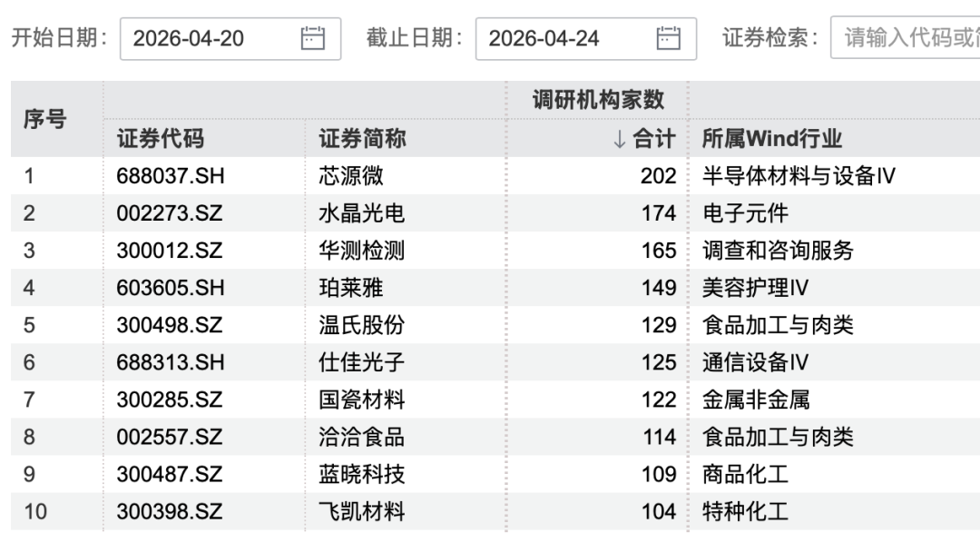Click the start date field 2026-04-20

tap(230, 39)
